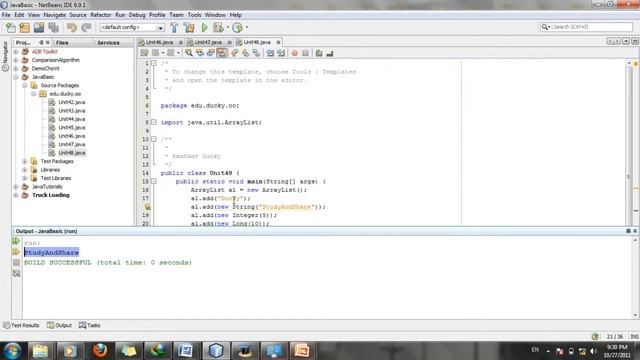Open the Tools menu

coord(194,15)
